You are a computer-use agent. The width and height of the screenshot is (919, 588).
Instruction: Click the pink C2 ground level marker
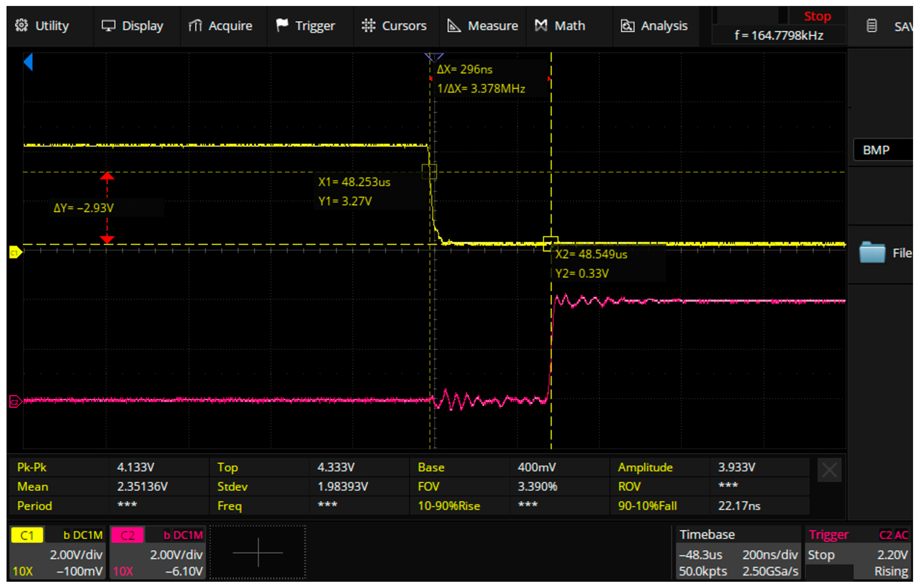(x=16, y=402)
